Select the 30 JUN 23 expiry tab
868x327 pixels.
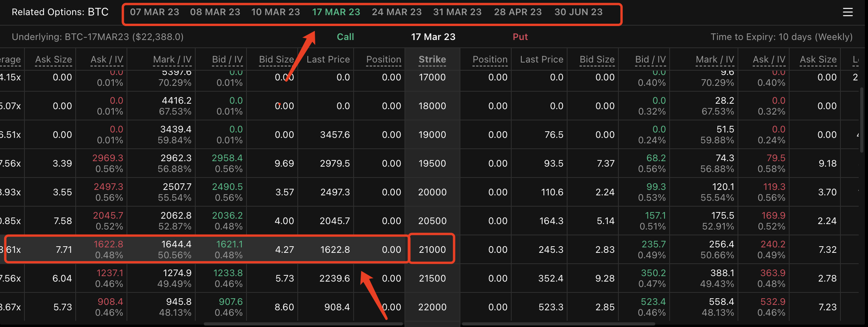(578, 12)
